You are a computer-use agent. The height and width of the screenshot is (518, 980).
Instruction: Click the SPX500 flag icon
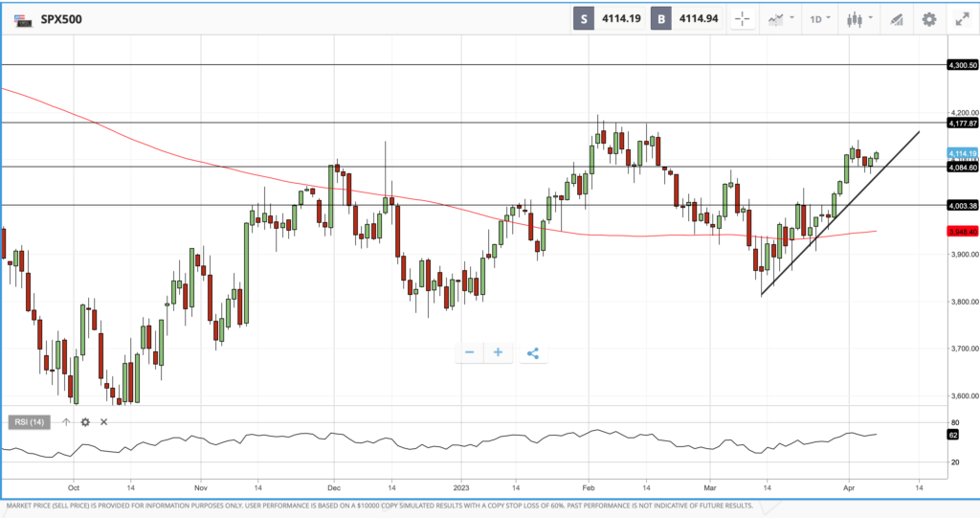22,18
